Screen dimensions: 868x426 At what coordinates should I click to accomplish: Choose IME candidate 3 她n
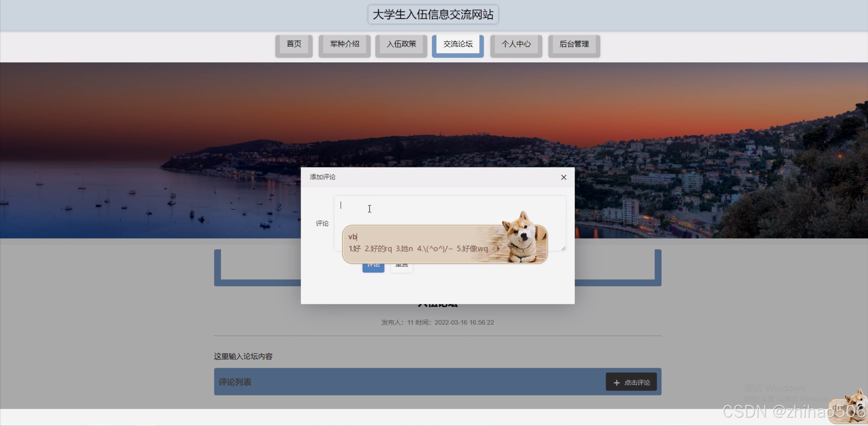404,249
